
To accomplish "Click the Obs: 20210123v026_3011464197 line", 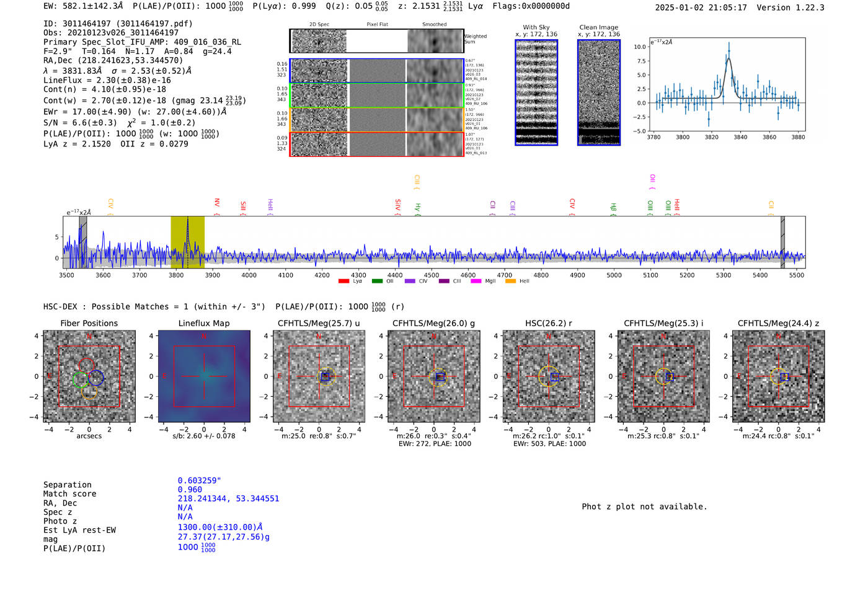I will 111,33.
